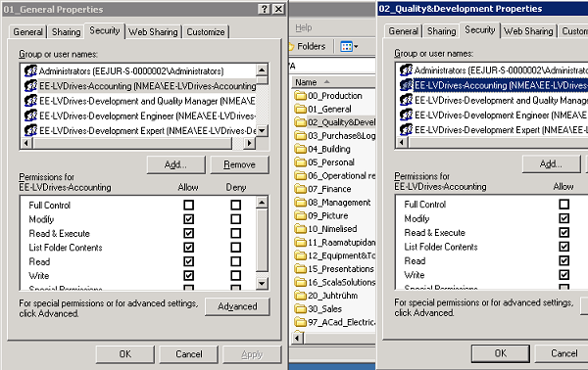Click up arrow of group list scrollbar in 01_General Properties
Screen dimensions: 588x370
tap(262, 69)
